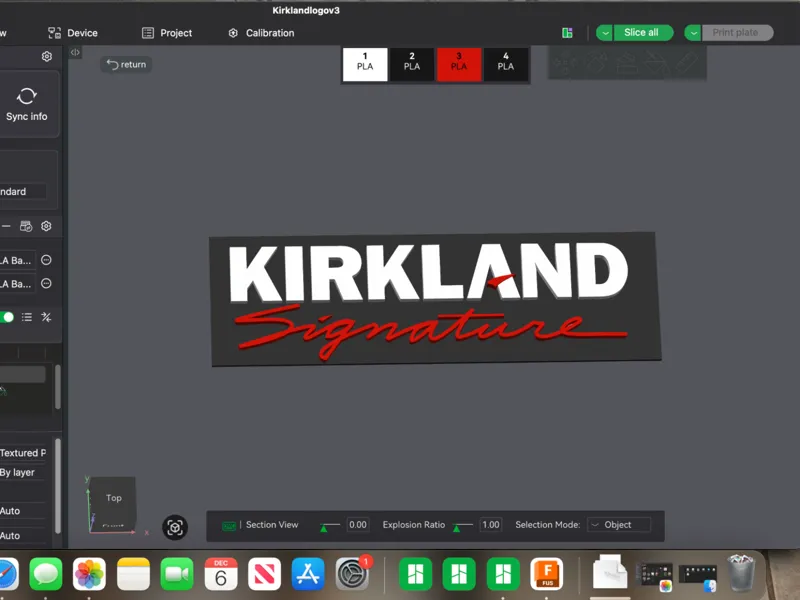
Task: Open Notes from the dock
Action: [133, 574]
